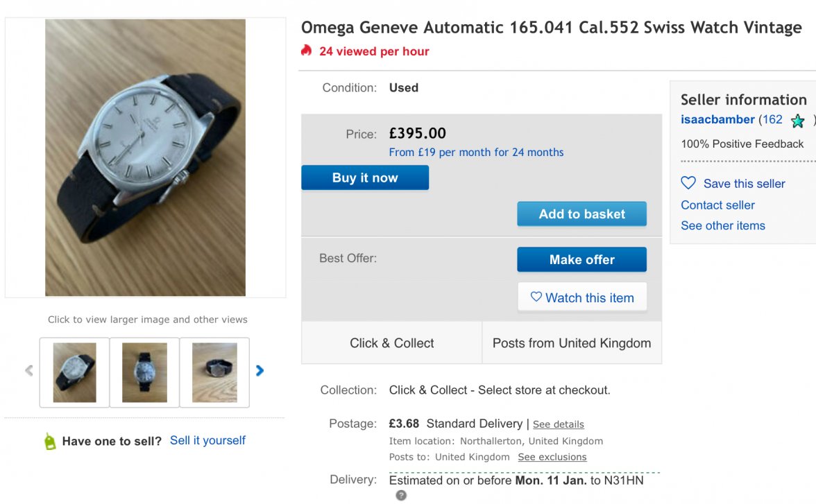Image resolution: width=816 pixels, height=504 pixels.
Task: Click main watch image to enlarge
Action: tap(145, 157)
